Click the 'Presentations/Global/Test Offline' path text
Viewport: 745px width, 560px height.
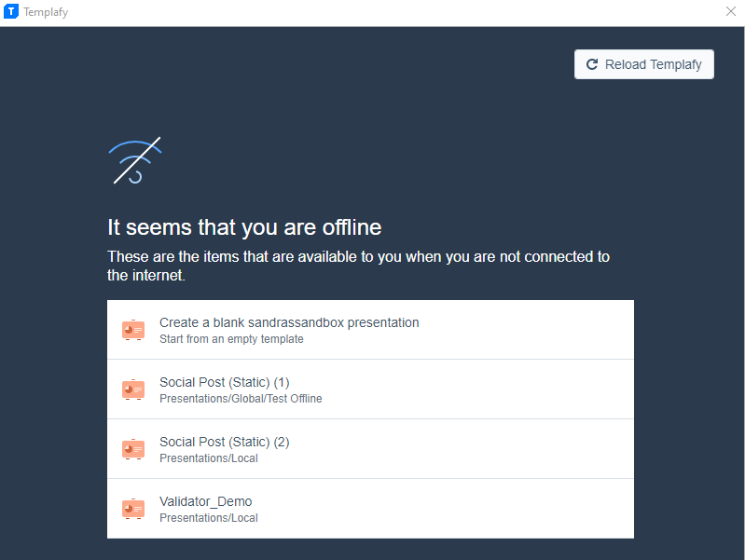[x=241, y=399]
